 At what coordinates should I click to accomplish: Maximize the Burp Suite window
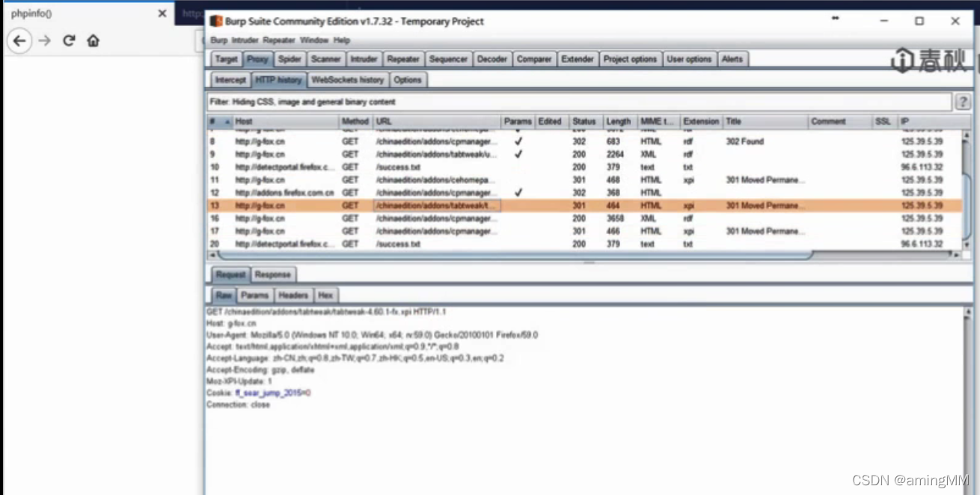tap(919, 21)
